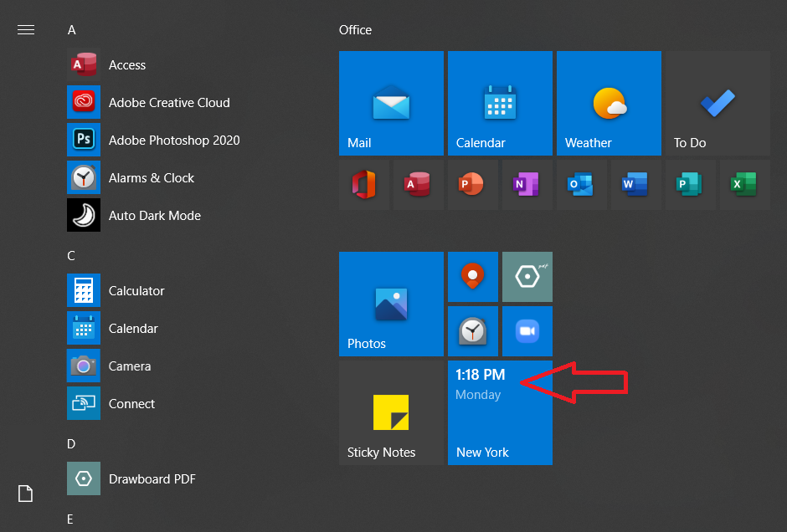Launch the Access small tile
This screenshot has height=532, width=787.
click(418, 185)
